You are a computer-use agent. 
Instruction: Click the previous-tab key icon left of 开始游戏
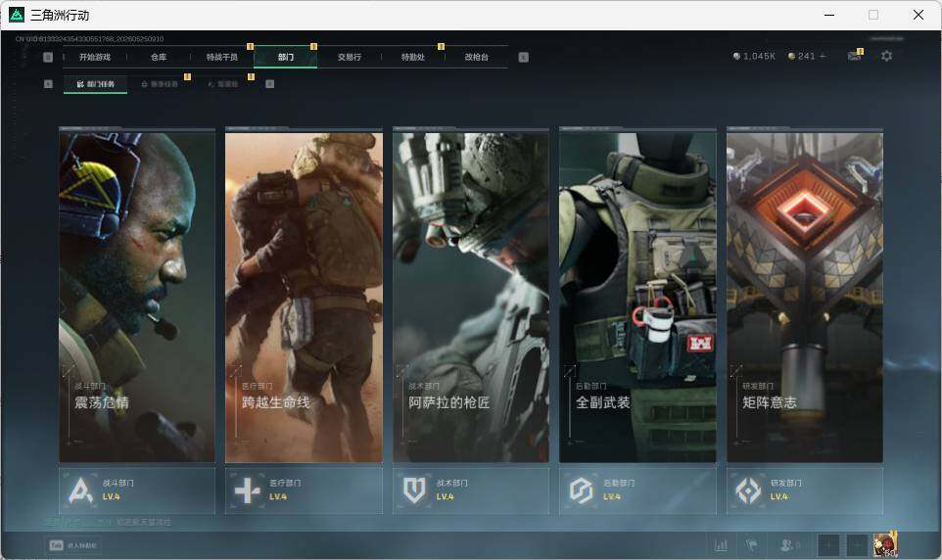(48, 57)
